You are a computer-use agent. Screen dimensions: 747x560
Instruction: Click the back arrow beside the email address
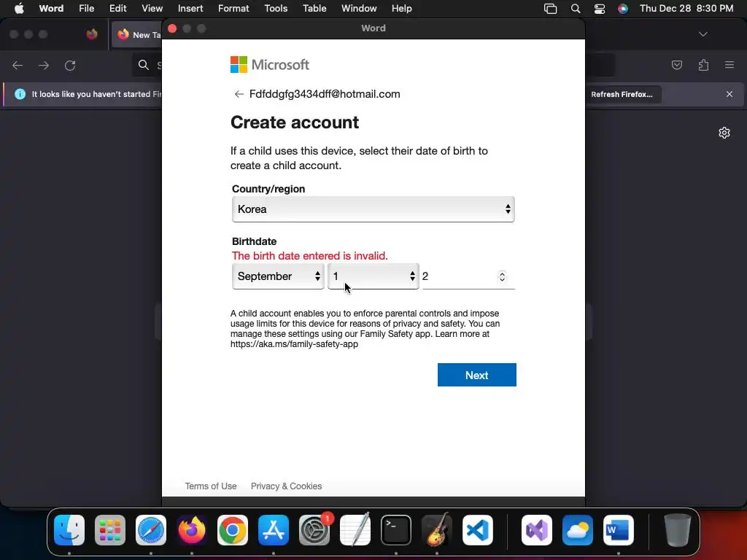click(239, 94)
